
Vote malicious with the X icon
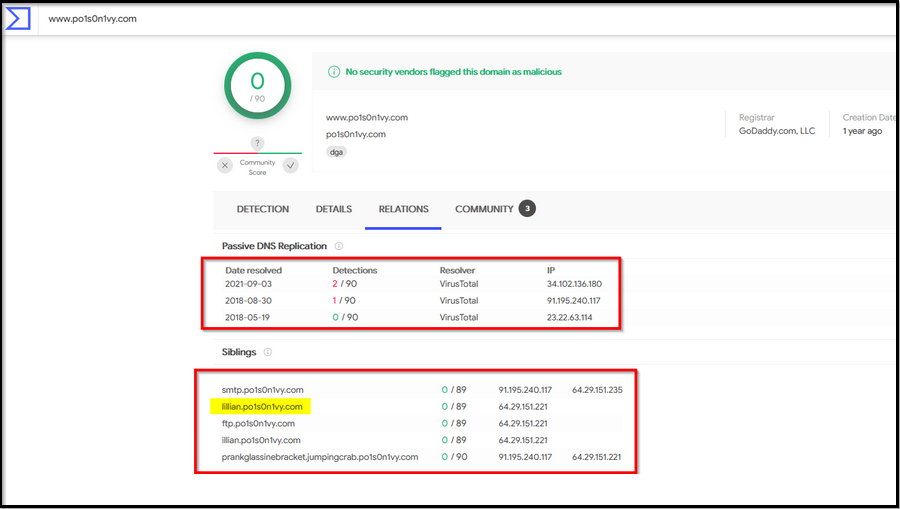click(225, 165)
